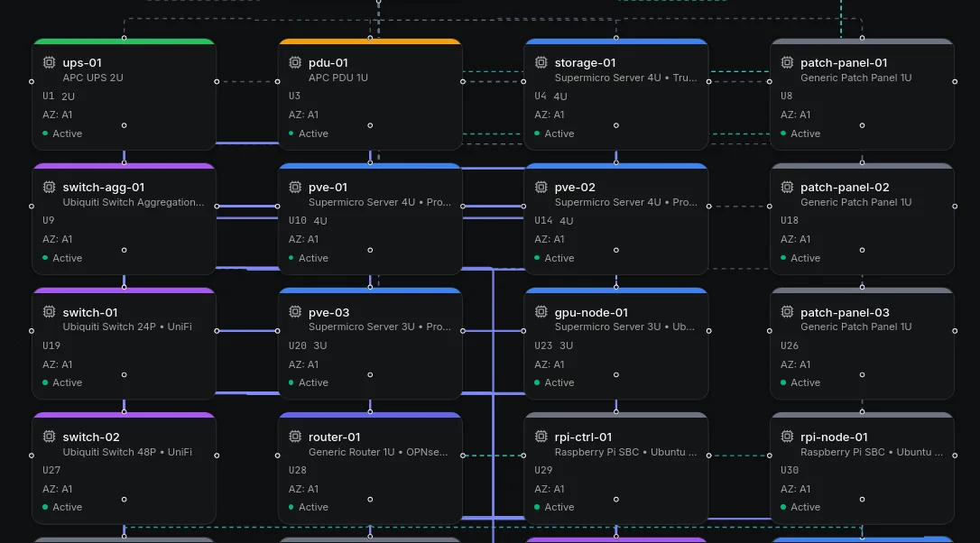Click the Active status on rpi-node-01
980x543 pixels.
pyautogui.click(x=800, y=507)
